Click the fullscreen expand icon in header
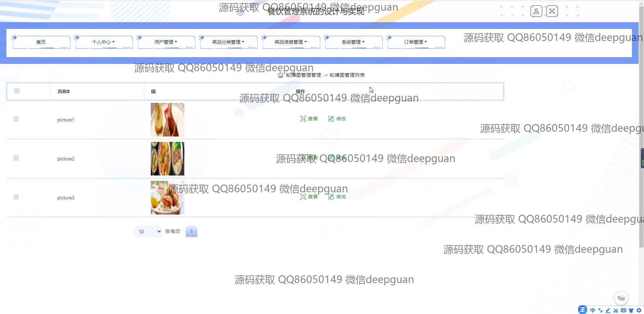Image resolution: width=644 pixels, height=314 pixels. click(552, 11)
